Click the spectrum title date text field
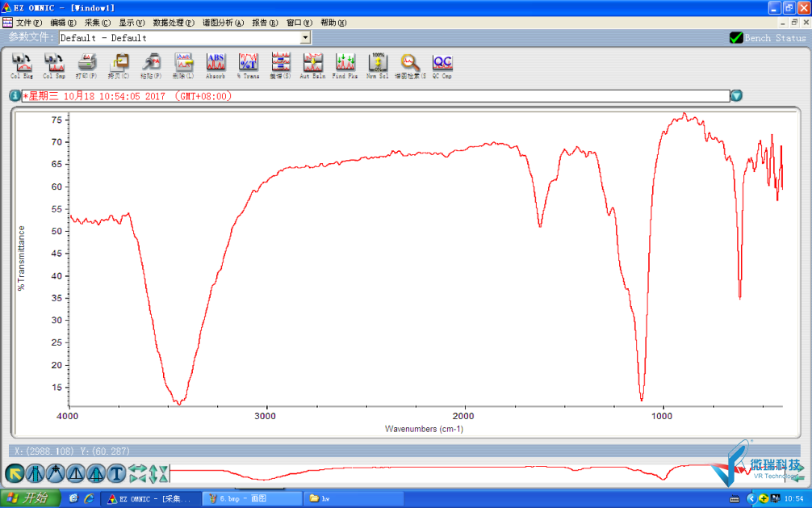This screenshot has width=812, height=508. coord(375,96)
